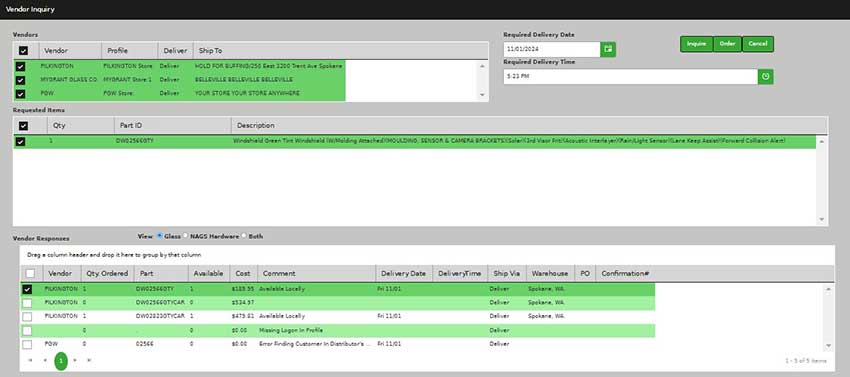Go to the last page of responses
This screenshot has width=850, height=377.
point(89,360)
